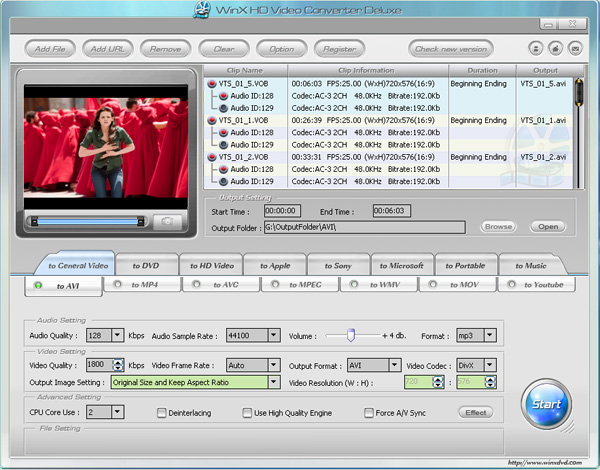Image resolution: width=600 pixels, height=470 pixels.
Task: Switch to the 'to Apple' tab
Action: tap(276, 266)
